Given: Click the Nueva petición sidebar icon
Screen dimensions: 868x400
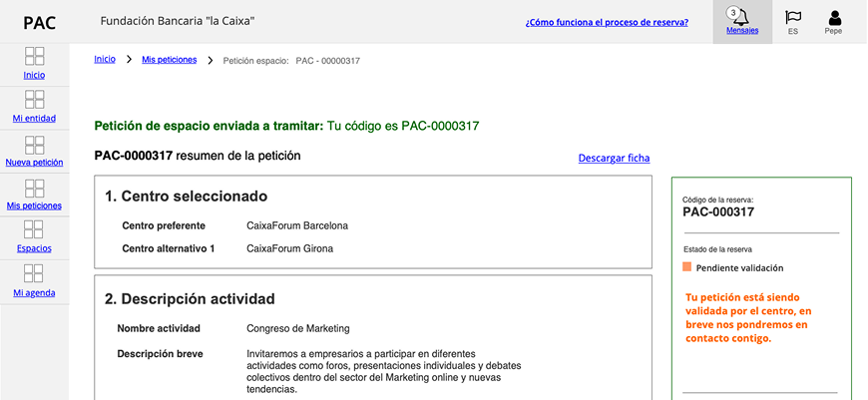Looking at the screenshot, I should pyautogui.click(x=34, y=145).
